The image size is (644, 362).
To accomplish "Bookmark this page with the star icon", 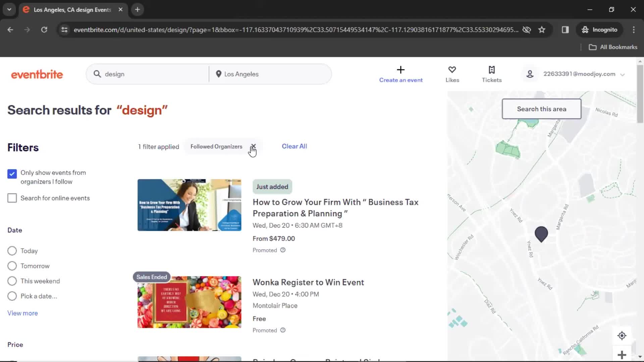I will 542,30.
